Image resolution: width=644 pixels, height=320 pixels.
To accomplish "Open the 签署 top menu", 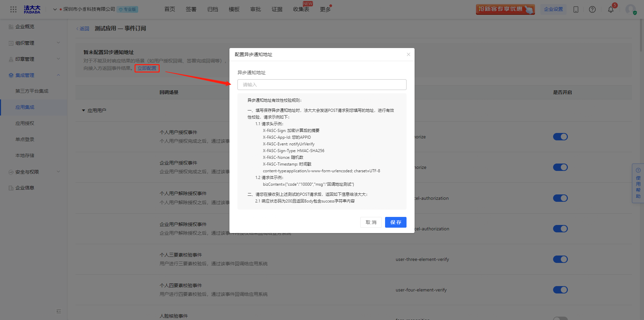I will click(191, 9).
